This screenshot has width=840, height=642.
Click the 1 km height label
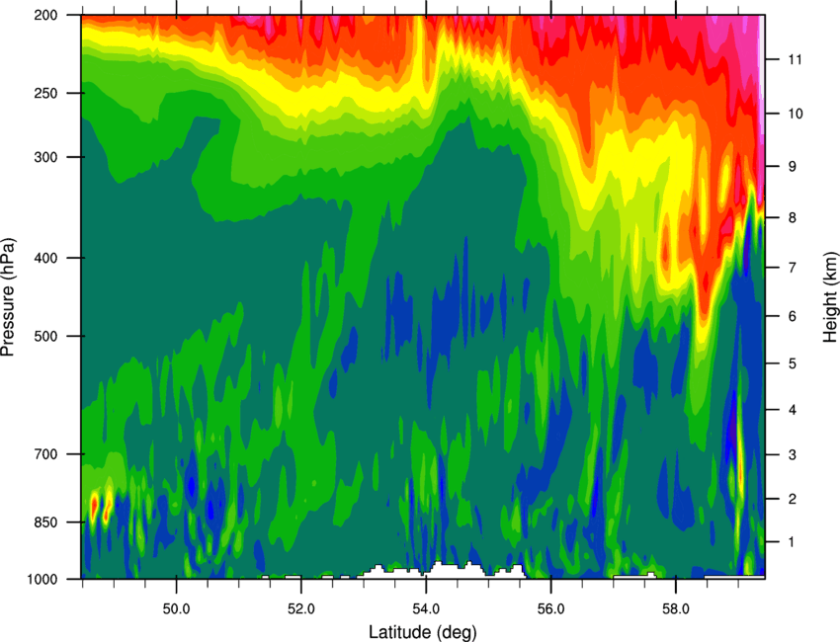point(793,542)
